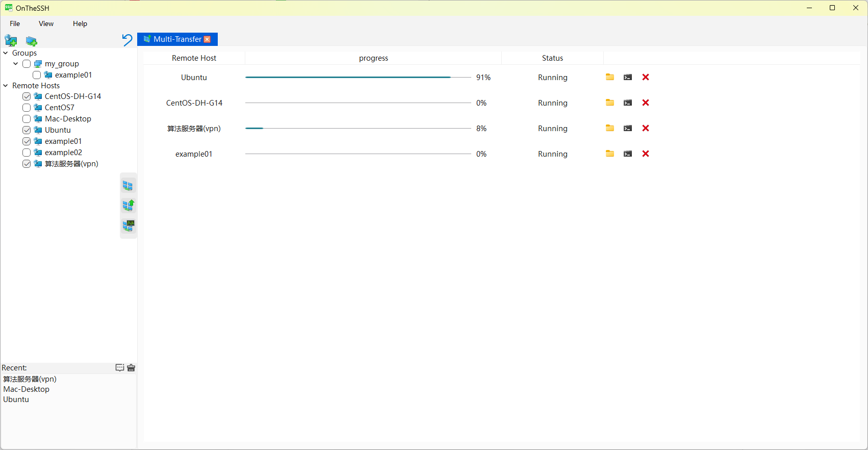
Task: Uncheck example01 checkbox under Remote Hosts
Action: tap(27, 141)
